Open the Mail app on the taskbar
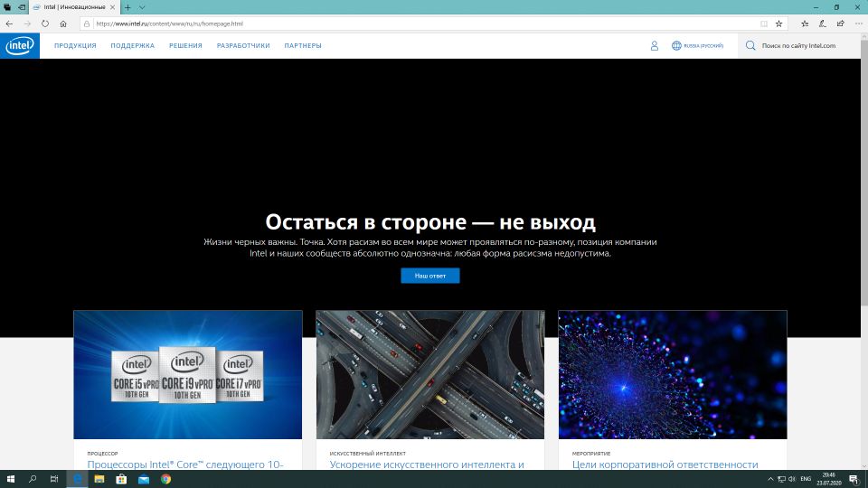This screenshot has width=868, height=488. coord(144,479)
